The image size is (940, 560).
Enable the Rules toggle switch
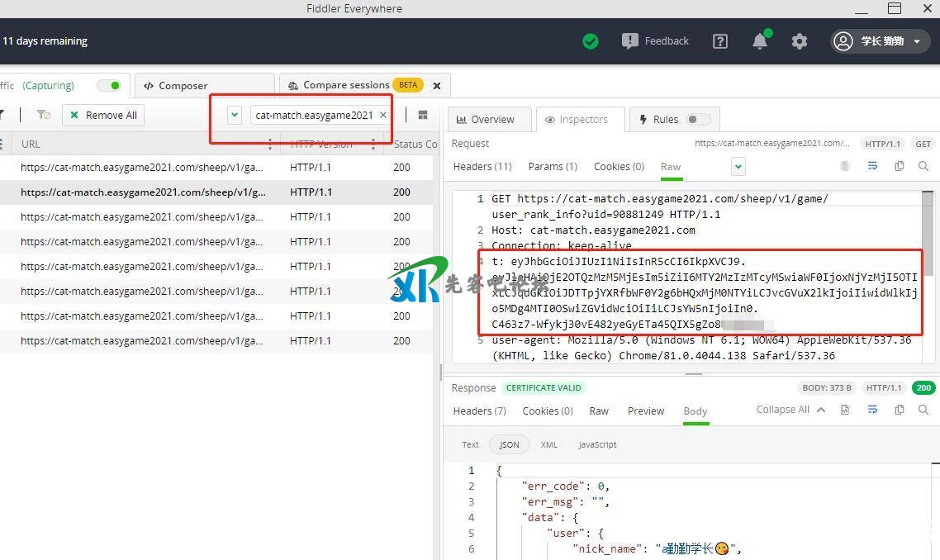[698, 119]
